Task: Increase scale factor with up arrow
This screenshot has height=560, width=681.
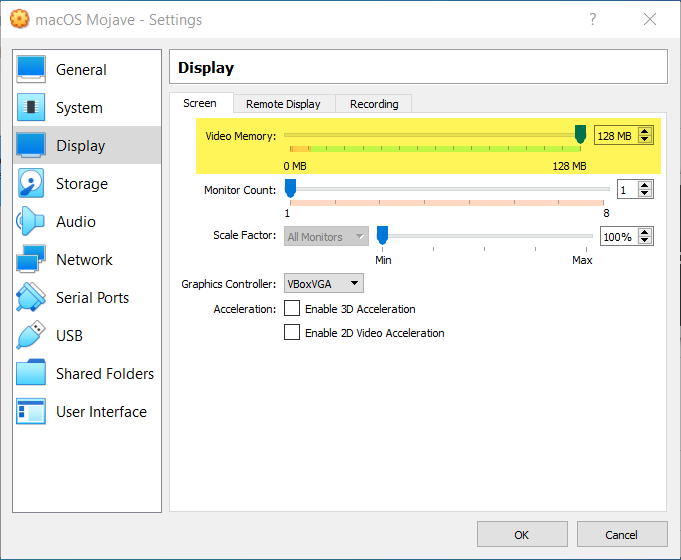Action: [x=645, y=232]
